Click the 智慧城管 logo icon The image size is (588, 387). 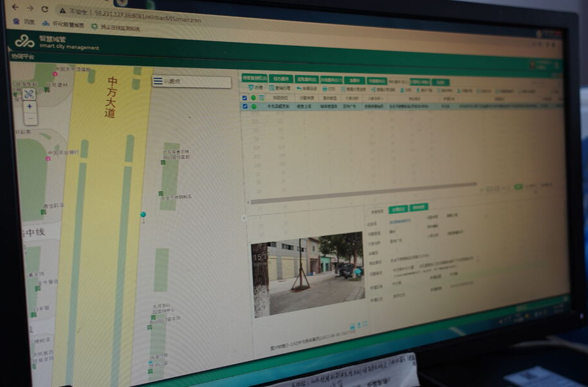point(24,41)
